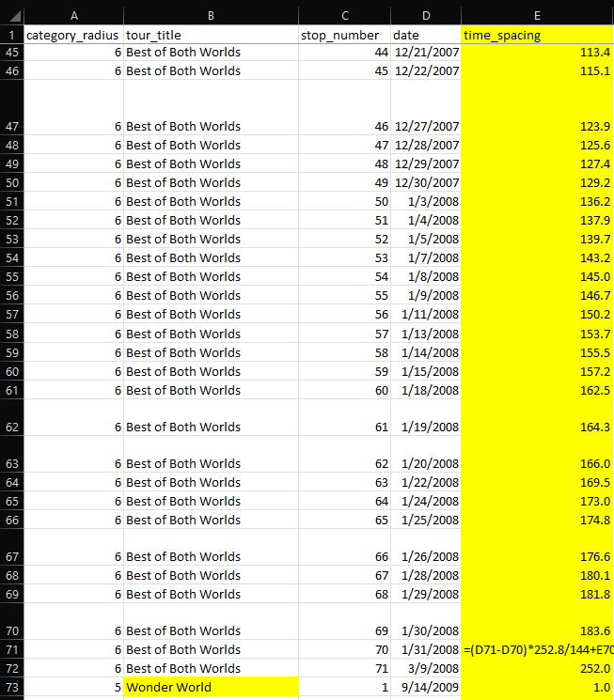The width and height of the screenshot is (614, 700).
Task: Select column D header
Action: click(x=426, y=15)
